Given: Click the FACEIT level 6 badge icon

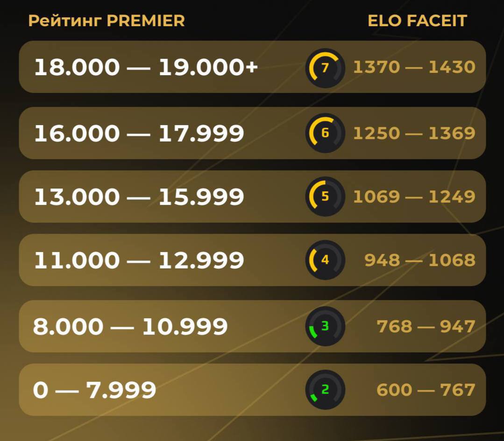Looking at the screenshot, I should [x=325, y=133].
